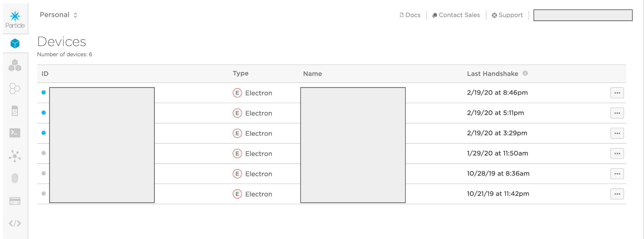This screenshot has width=644, height=239.
Task: Open the Billing credit card icon
Action: click(x=15, y=201)
